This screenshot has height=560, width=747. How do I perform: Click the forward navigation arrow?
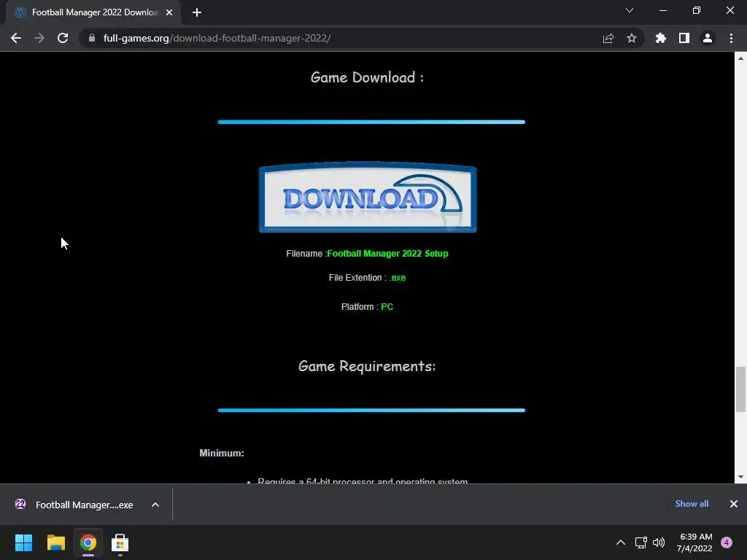[x=39, y=38]
